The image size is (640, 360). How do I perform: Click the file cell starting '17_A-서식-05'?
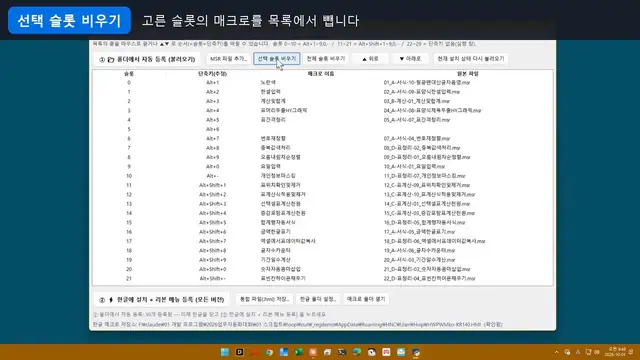[419, 232]
